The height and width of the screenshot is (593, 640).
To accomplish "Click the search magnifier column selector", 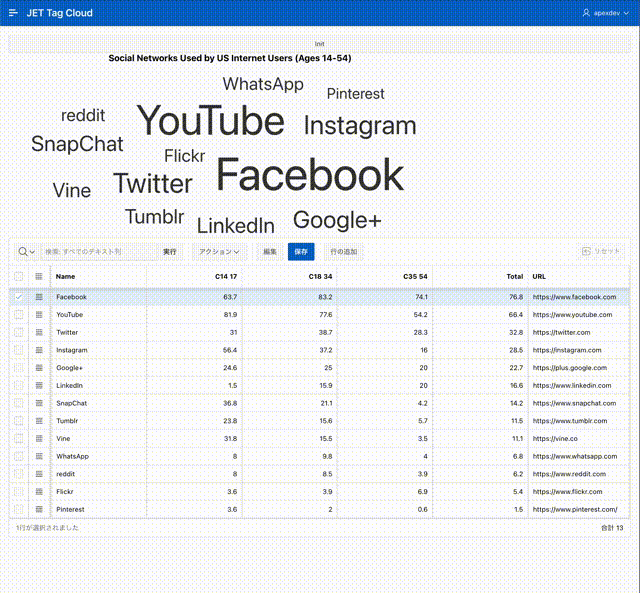I will (x=27, y=251).
